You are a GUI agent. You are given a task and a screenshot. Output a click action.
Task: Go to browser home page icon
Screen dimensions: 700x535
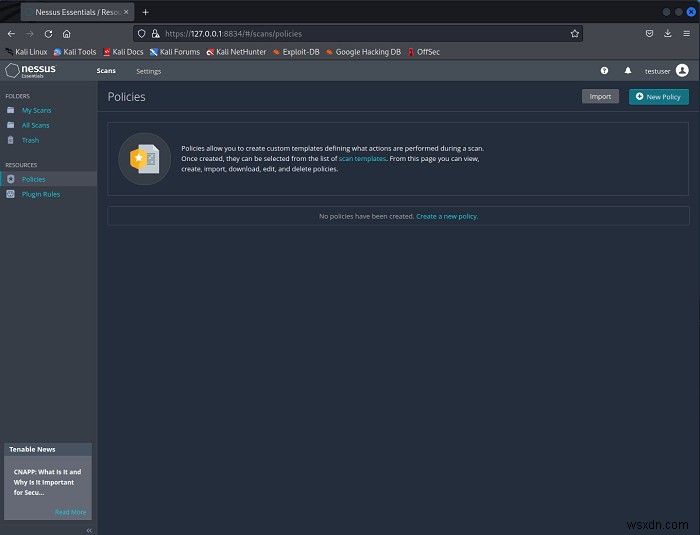67,34
